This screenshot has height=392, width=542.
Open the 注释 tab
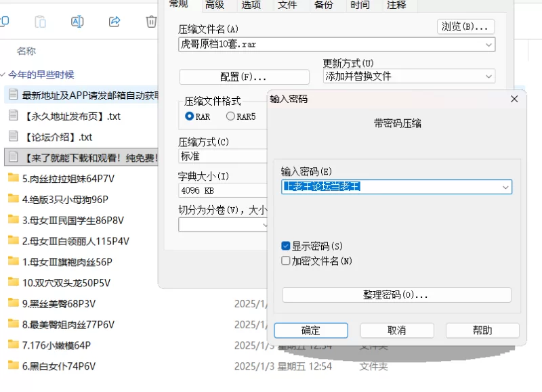click(396, 5)
